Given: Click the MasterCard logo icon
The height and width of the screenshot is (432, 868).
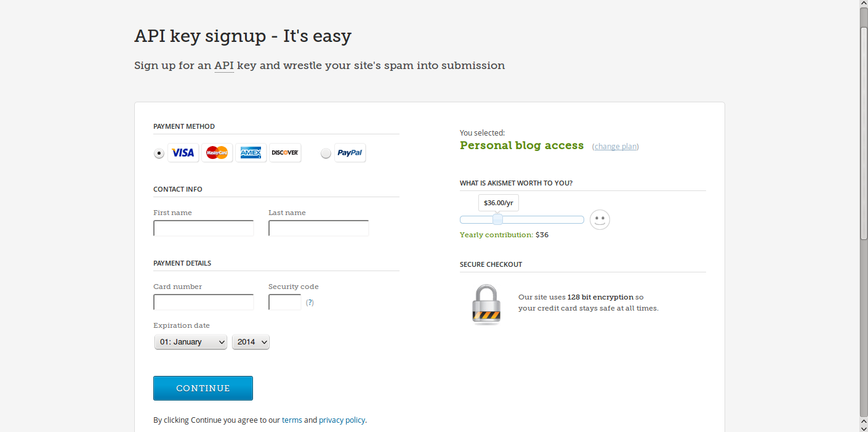Looking at the screenshot, I should [x=217, y=153].
